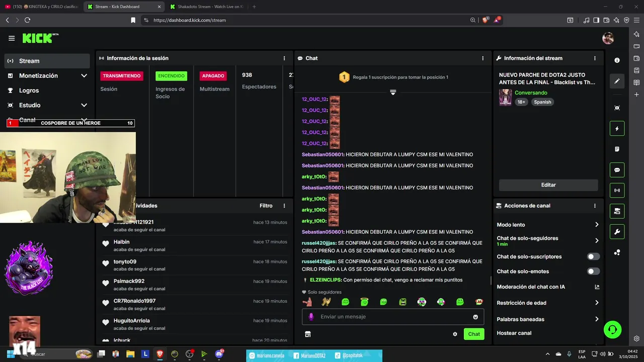This screenshot has width=644, height=362.
Task: Toggle the stream preview panel icon
Action: pyautogui.click(x=617, y=108)
